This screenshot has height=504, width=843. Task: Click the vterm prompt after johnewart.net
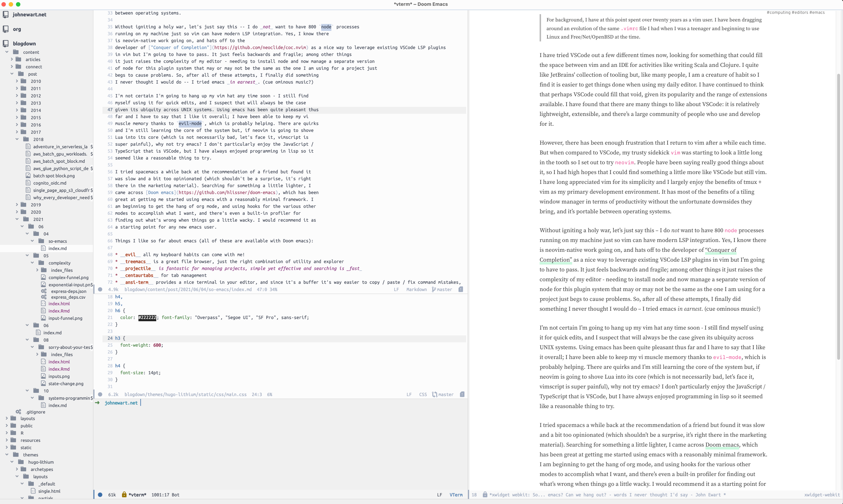point(141,403)
